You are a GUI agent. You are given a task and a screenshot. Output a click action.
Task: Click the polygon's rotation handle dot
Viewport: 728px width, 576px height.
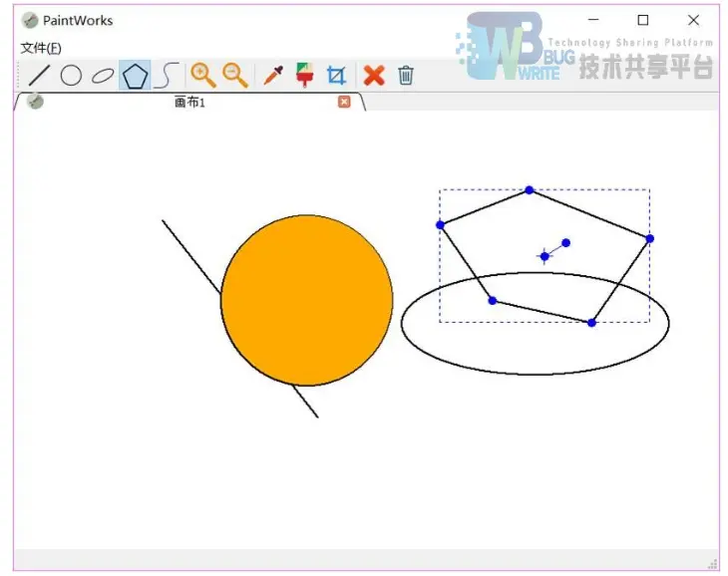[566, 242]
